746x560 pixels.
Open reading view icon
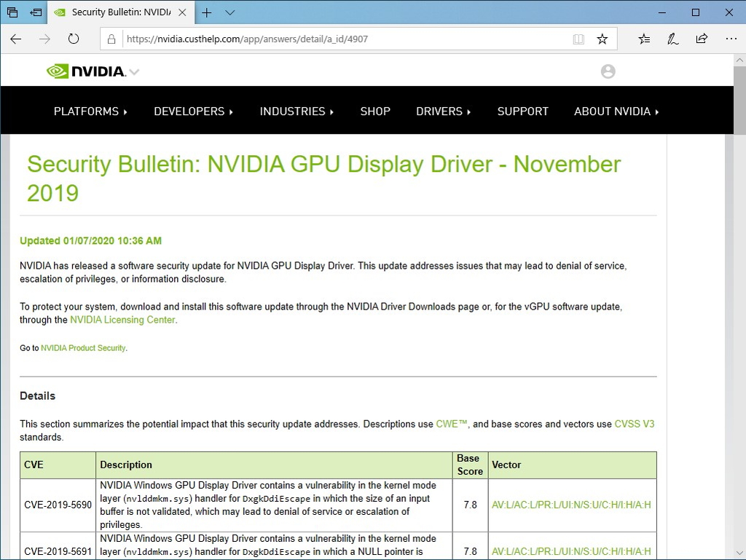point(578,39)
